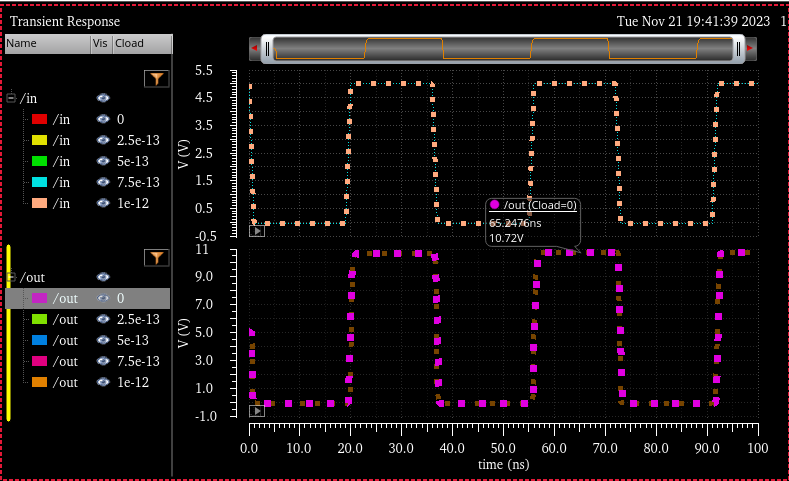Click the filter icon above the /out group
The image size is (789, 481).
157,258
